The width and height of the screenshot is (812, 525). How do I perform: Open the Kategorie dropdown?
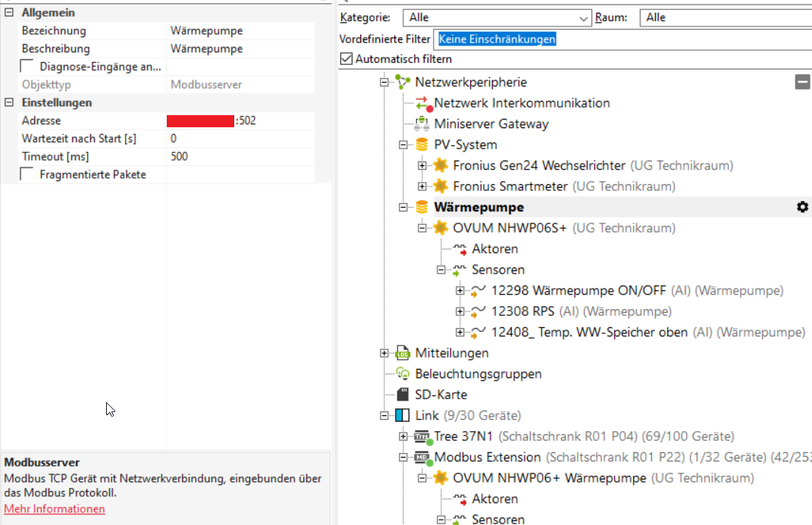point(584,17)
